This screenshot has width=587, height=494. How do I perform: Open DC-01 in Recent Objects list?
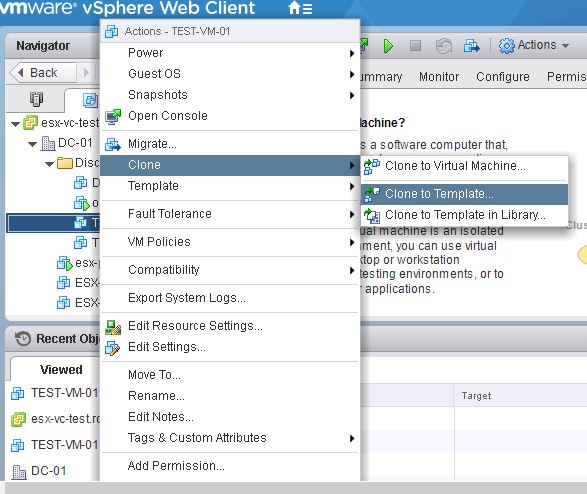[39, 471]
